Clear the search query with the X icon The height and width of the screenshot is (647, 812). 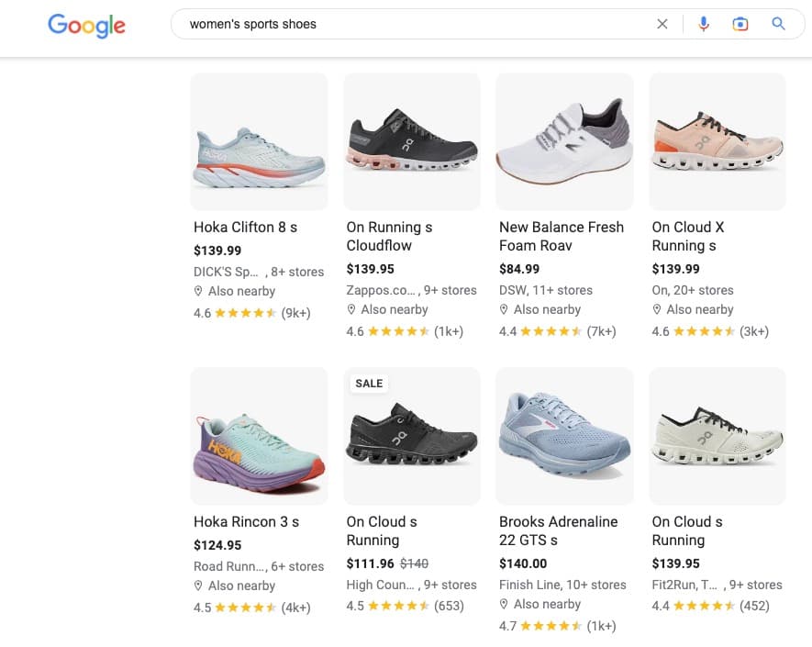tap(662, 24)
